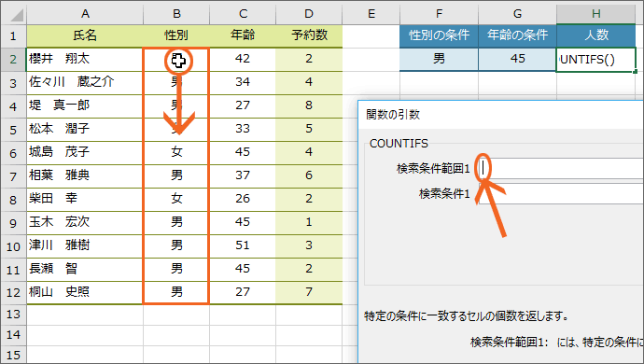
Task: Click age 51 in 津川 雅樹 row
Action: [243, 245]
